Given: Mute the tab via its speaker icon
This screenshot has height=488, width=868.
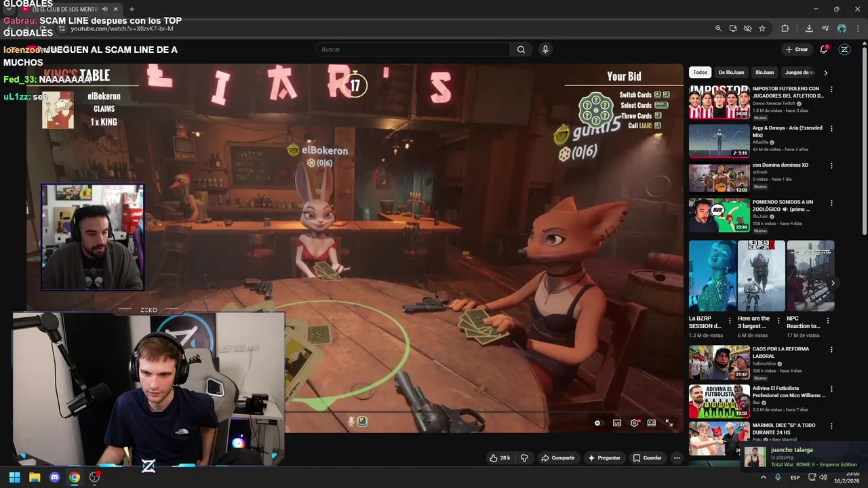Looking at the screenshot, I should pyautogui.click(x=104, y=9).
